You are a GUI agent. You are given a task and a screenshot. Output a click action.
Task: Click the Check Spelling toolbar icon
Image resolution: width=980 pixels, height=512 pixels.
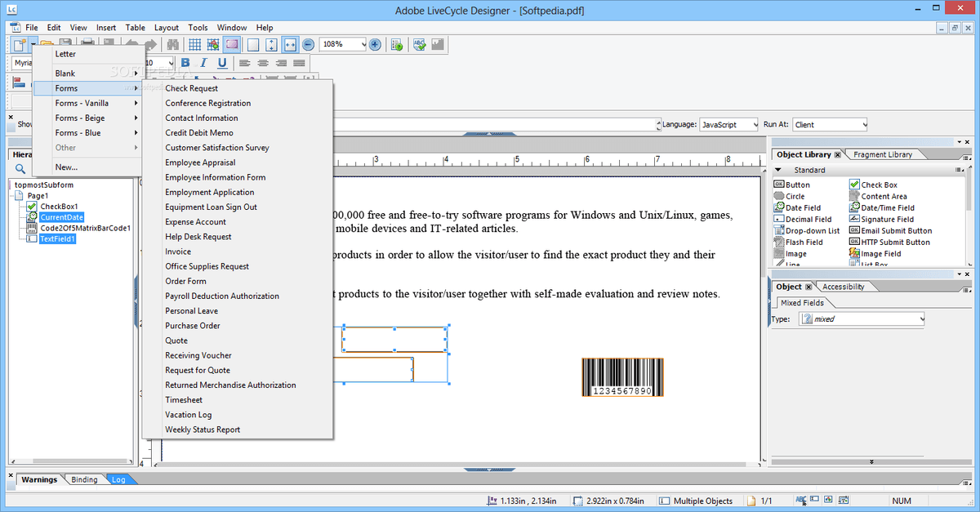(419, 44)
